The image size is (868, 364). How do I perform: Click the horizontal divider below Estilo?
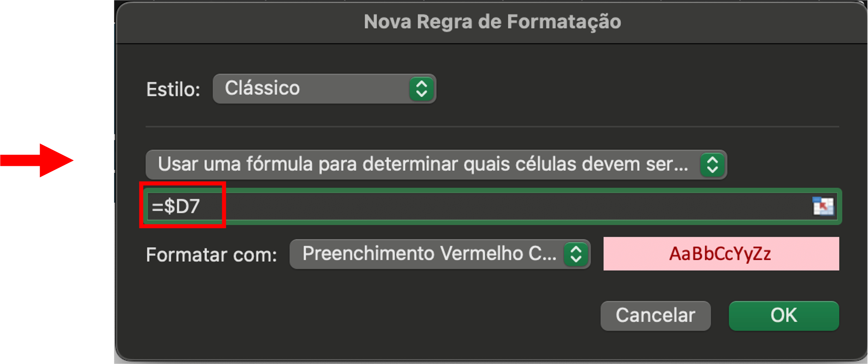pyautogui.click(x=492, y=127)
